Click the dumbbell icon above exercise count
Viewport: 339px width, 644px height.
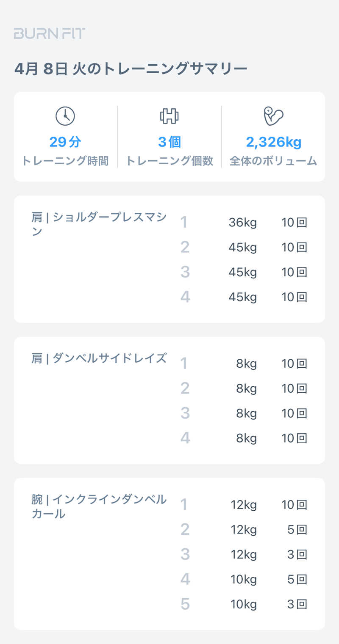(x=169, y=116)
